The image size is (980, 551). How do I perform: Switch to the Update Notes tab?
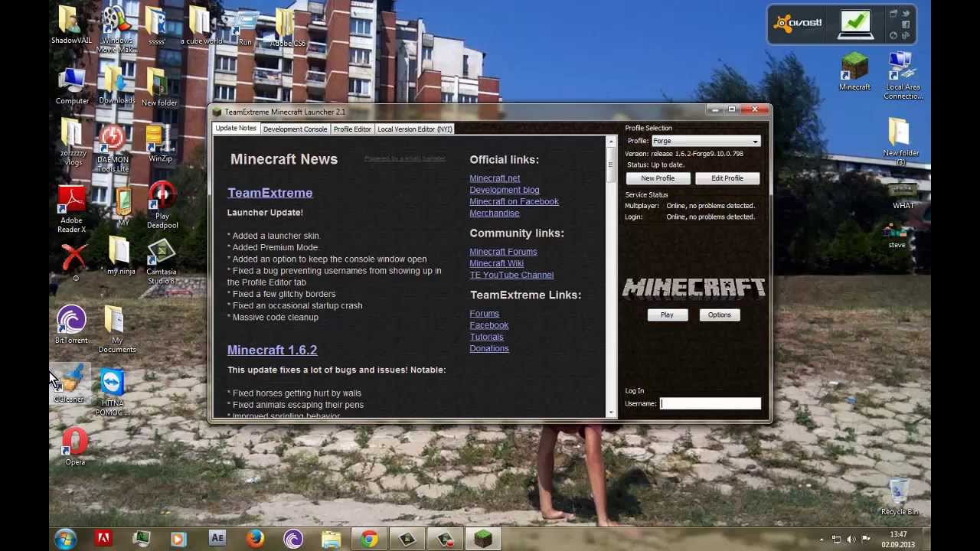pyautogui.click(x=236, y=129)
